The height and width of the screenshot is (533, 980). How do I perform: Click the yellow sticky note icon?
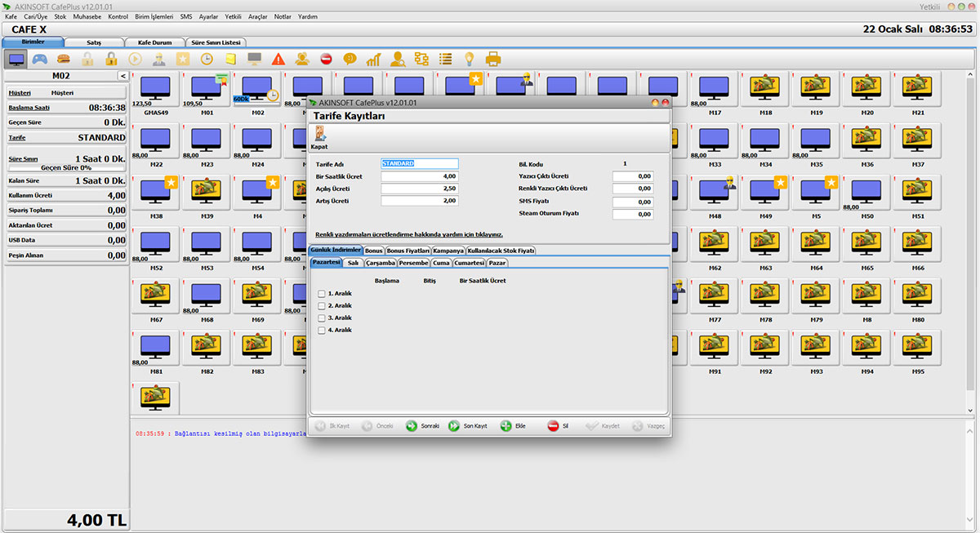point(231,59)
